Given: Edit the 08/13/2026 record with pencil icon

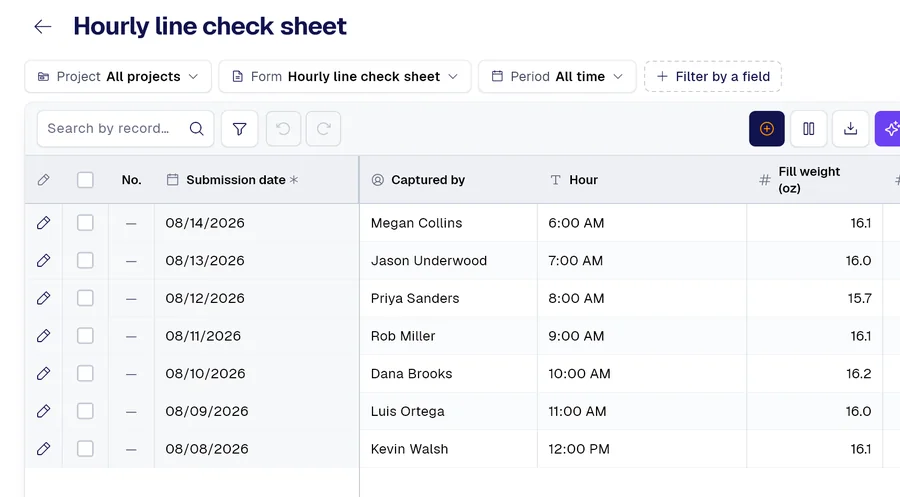Looking at the screenshot, I should [x=44, y=261].
